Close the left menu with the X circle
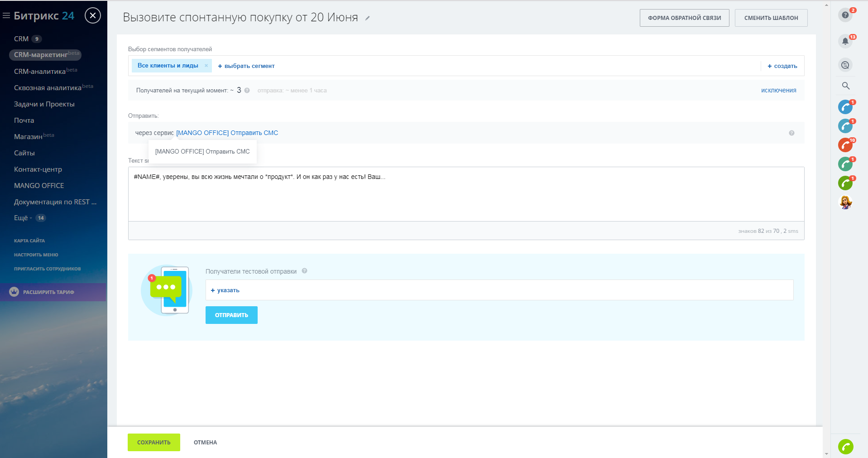The height and width of the screenshot is (458, 868). [x=93, y=16]
